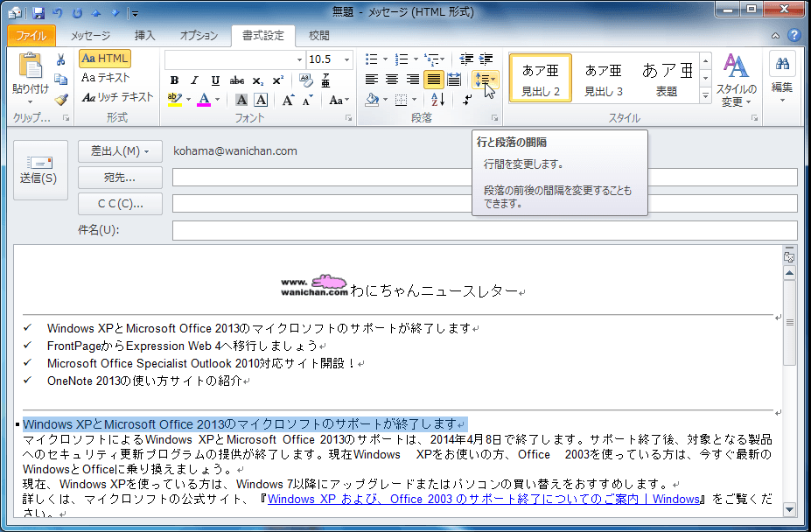Open the font name dropdown
The height and width of the screenshot is (532, 811).
[x=299, y=60]
